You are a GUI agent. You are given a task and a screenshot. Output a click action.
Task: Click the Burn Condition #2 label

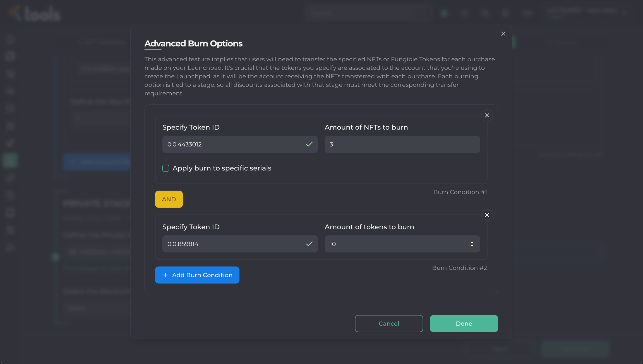click(x=459, y=268)
